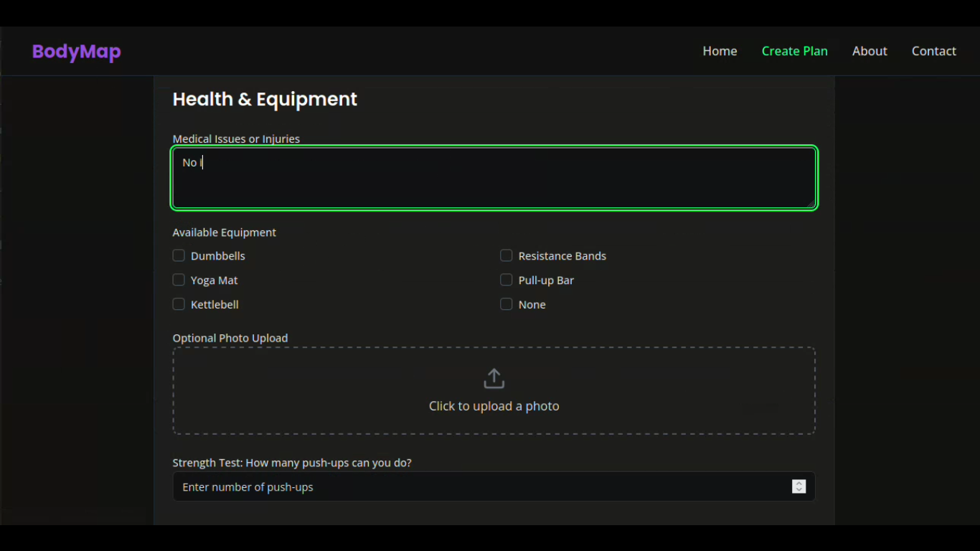Open the About nav link
Screen dimensions: 980x551
pos(870,51)
